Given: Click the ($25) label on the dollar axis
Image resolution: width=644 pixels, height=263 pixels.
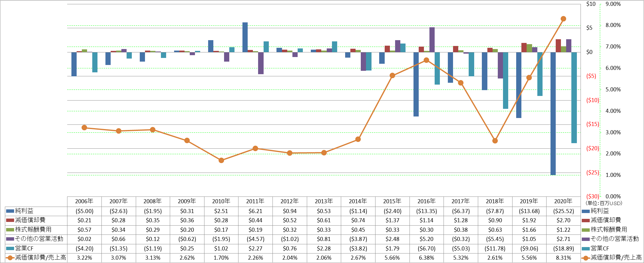Looking at the screenshot, I should (x=593, y=173).
